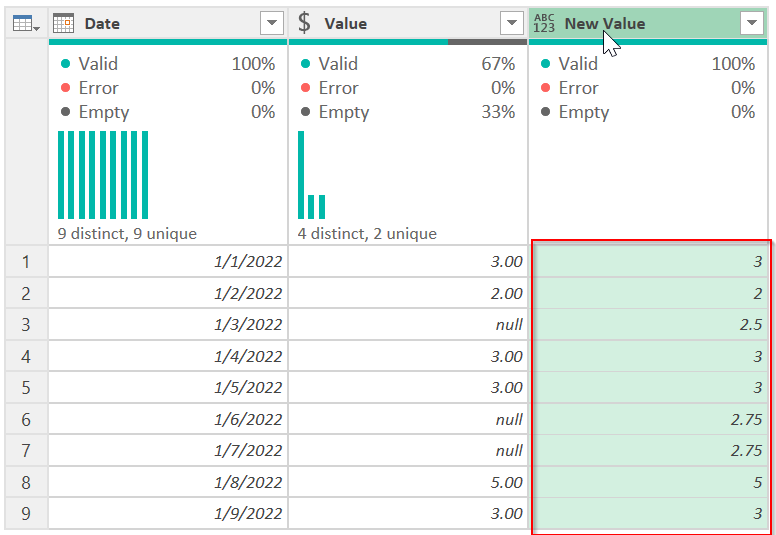776x535 pixels.
Task: Click the date cell 1/9/2022
Action: pyautogui.click(x=168, y=513)
